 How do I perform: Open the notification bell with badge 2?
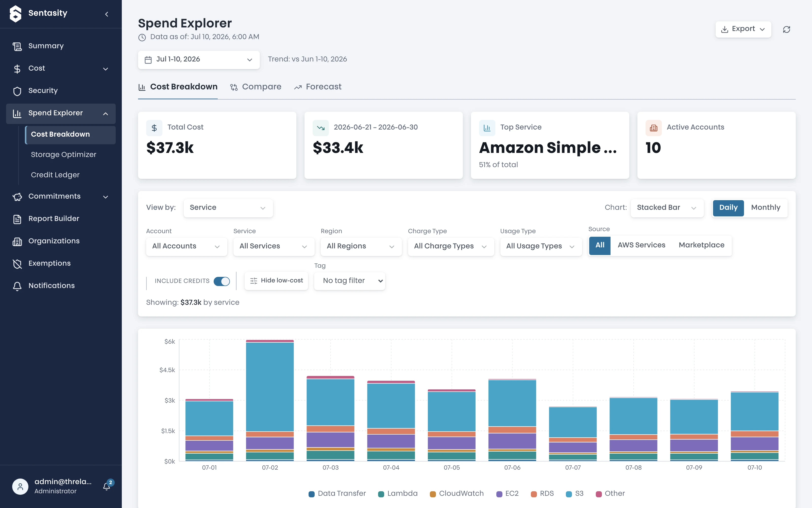pyautogui.click(x=107, y=486)
